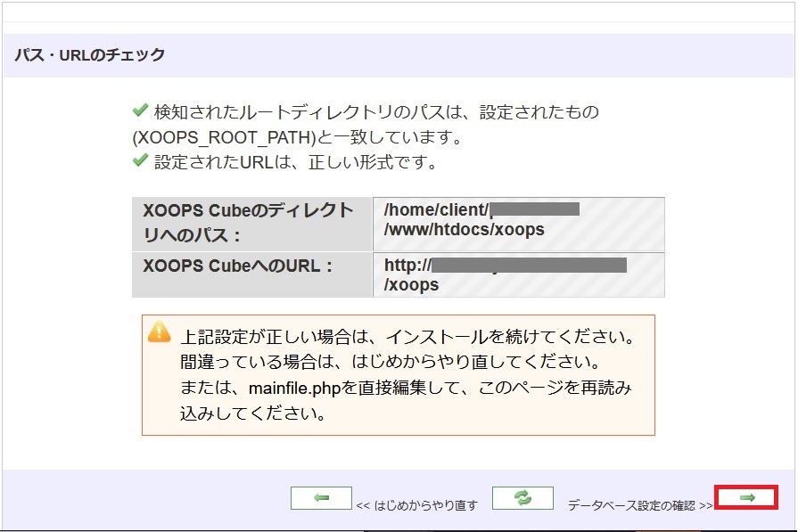Click the yellow warning triangle icon
This screenshot has height=532, width=798.
[x=160, y=331]
